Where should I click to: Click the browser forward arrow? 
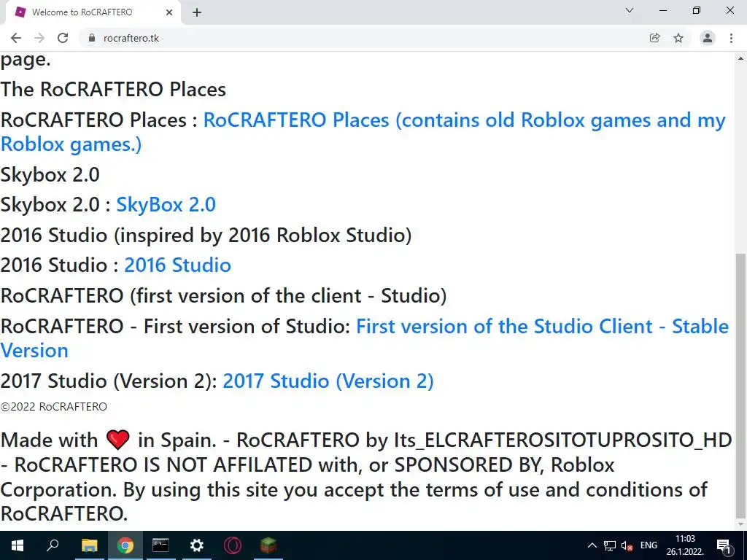[x=39, y=38]
